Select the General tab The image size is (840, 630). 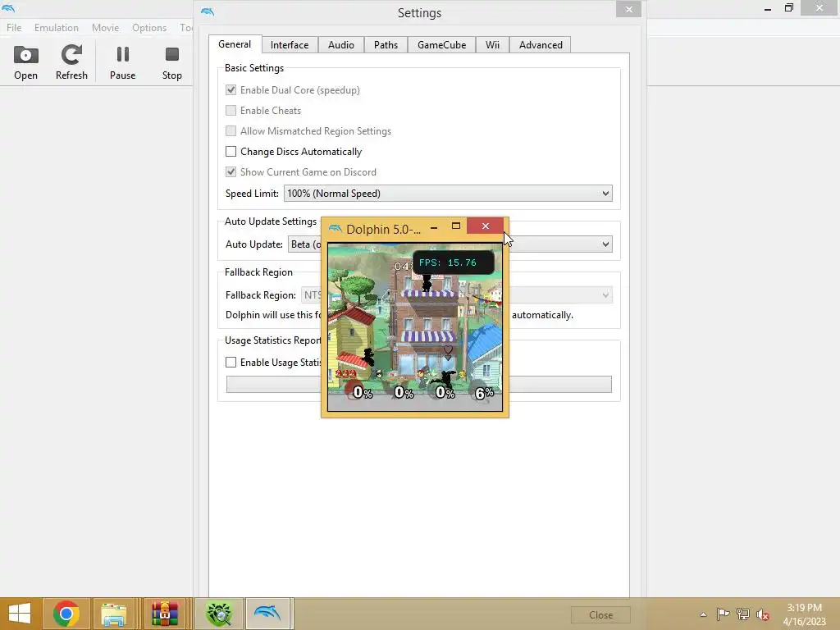click(235, 44)
